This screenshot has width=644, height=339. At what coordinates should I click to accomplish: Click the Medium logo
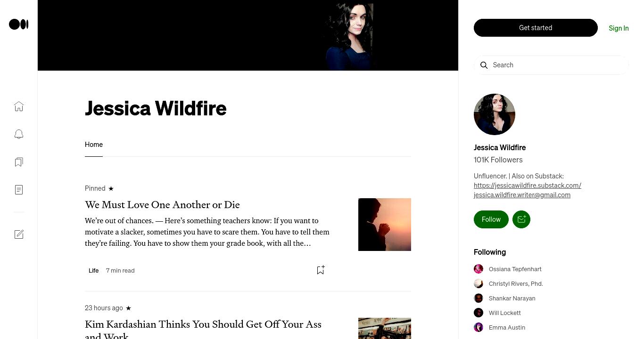(x=19, y=24)
